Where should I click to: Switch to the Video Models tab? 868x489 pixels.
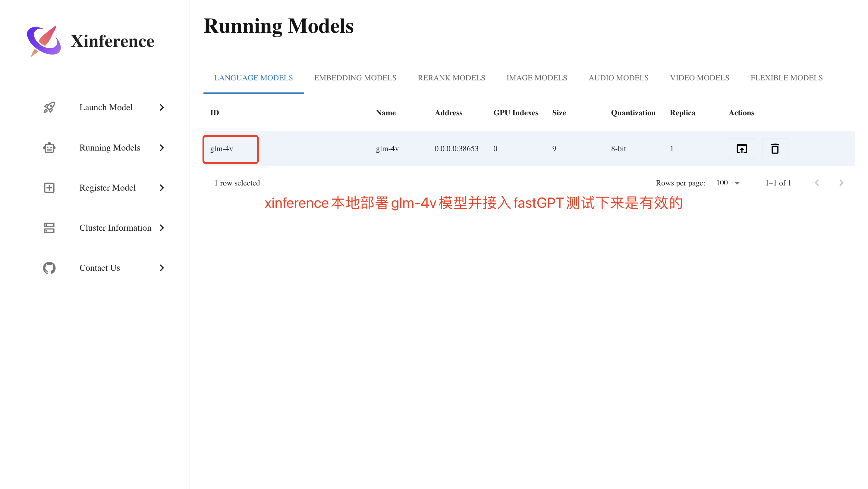(700, 78)
